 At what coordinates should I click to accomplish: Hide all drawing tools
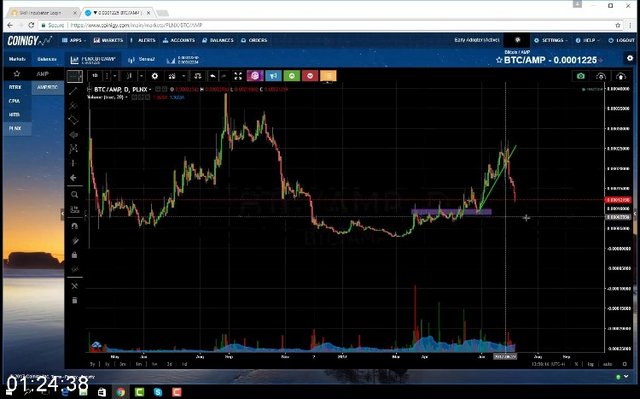click(x=74, y=269)
